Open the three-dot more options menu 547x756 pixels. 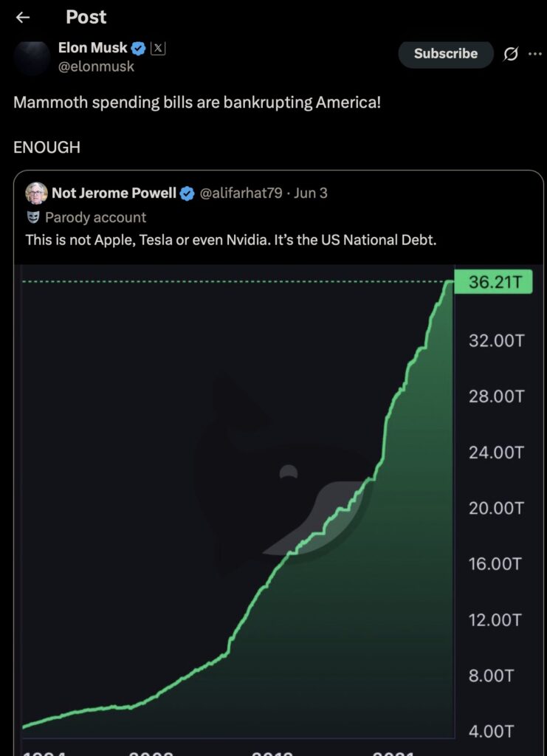point(535,54)
